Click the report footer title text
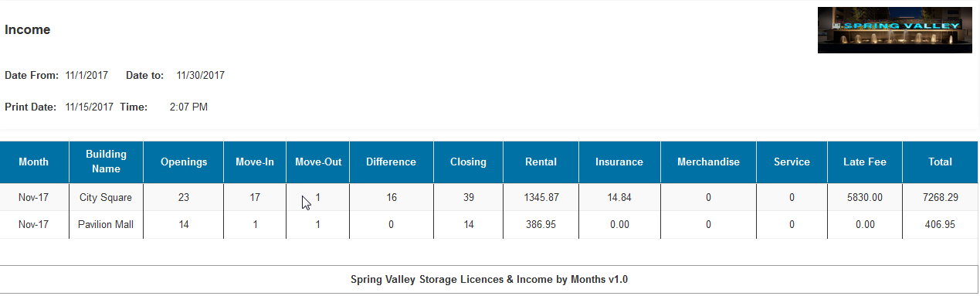Screen dimensions: 980x296 coord(489,279)
